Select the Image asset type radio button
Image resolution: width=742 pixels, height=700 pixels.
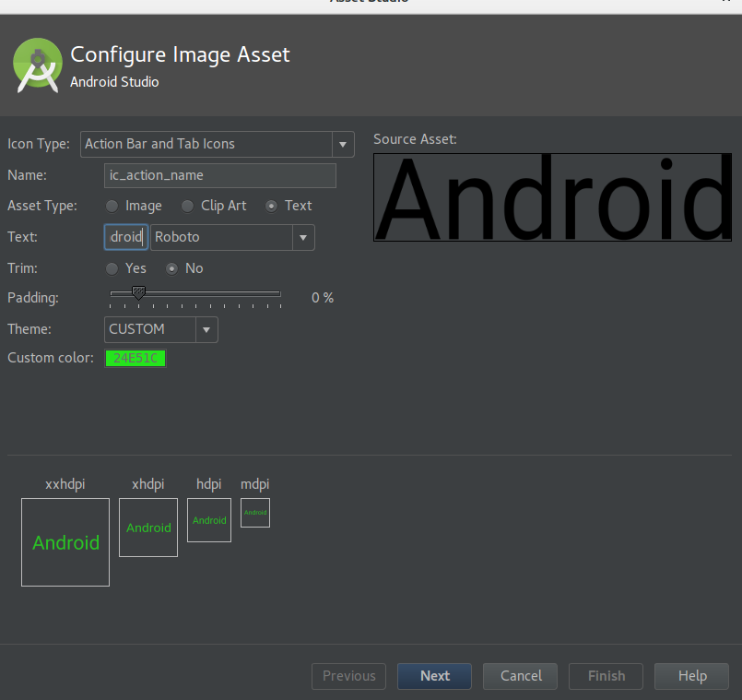[x=112, y=206]
